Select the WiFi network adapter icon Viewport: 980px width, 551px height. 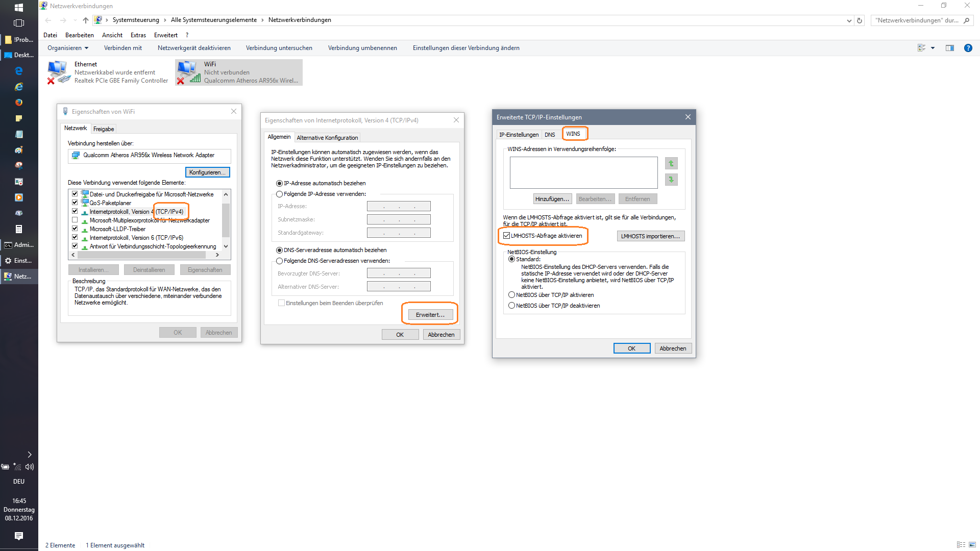click(x=188, y=72)
